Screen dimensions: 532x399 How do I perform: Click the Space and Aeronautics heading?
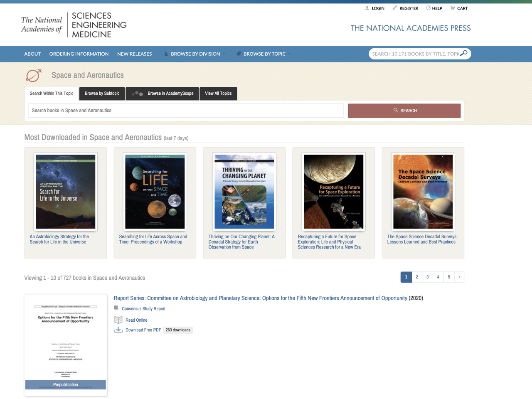pos(88,75)
